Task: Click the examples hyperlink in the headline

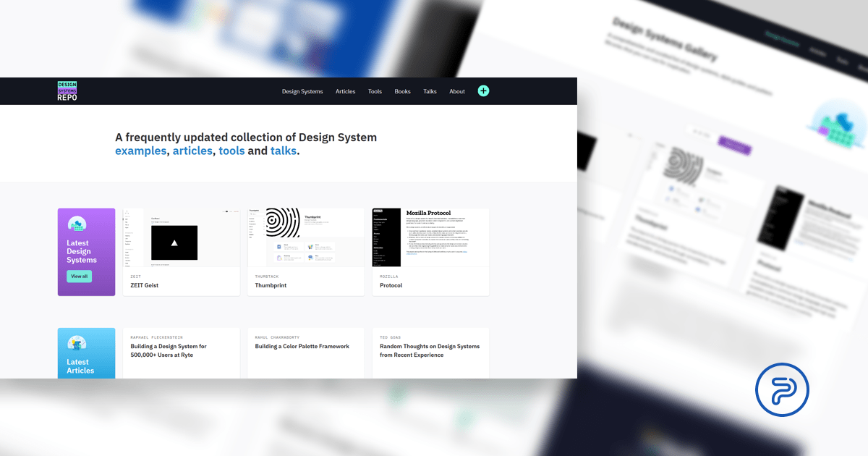Action: [140, 151]
